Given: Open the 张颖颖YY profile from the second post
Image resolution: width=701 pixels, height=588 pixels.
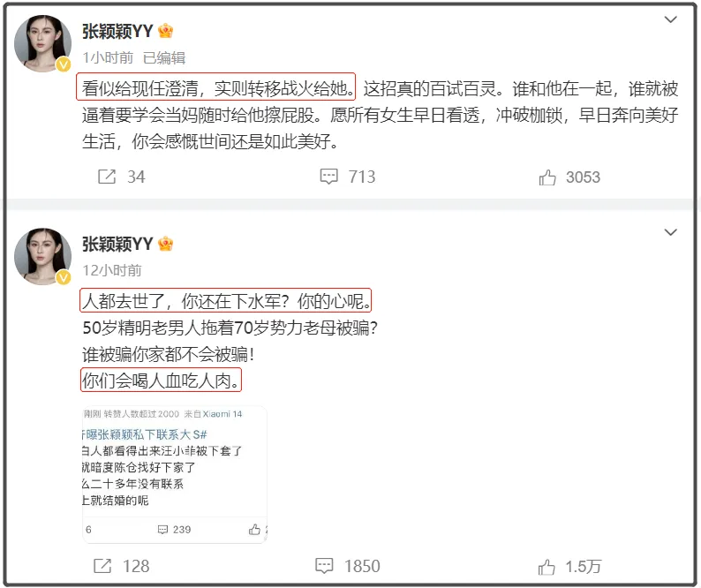Looking at the screenshot, I should tap(117, 244).
